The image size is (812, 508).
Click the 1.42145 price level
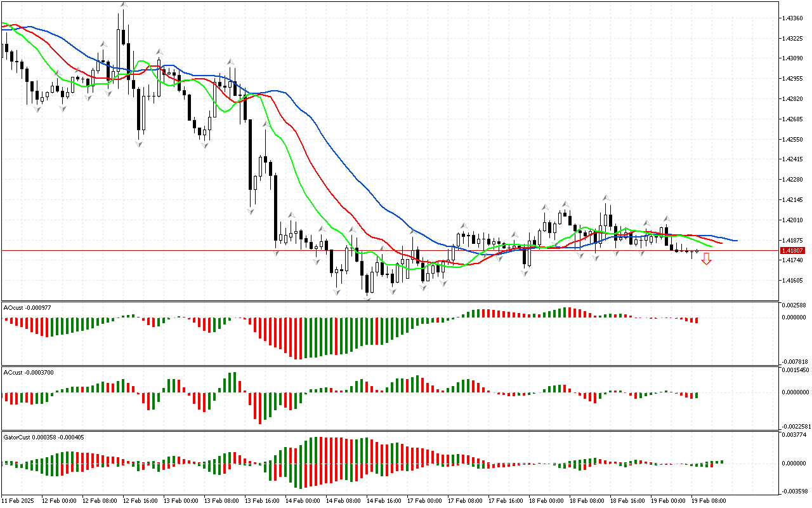coord(794,200)
